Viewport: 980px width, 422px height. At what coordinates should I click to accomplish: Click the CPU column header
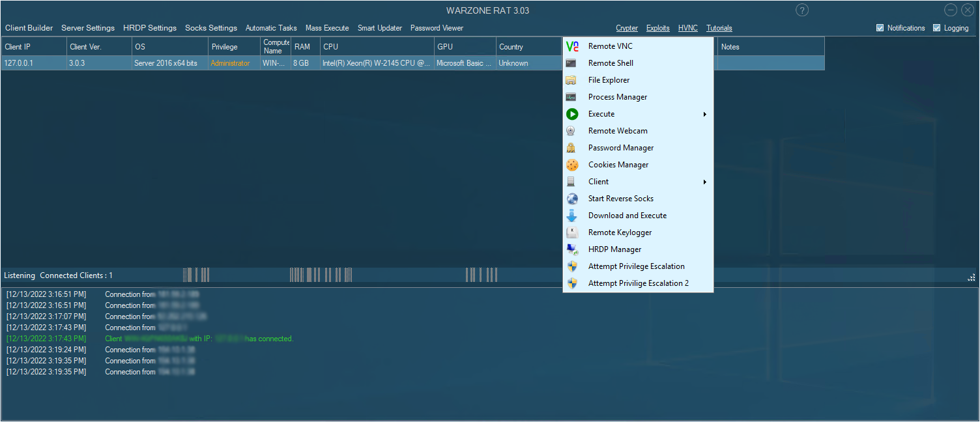pos(377,47)
